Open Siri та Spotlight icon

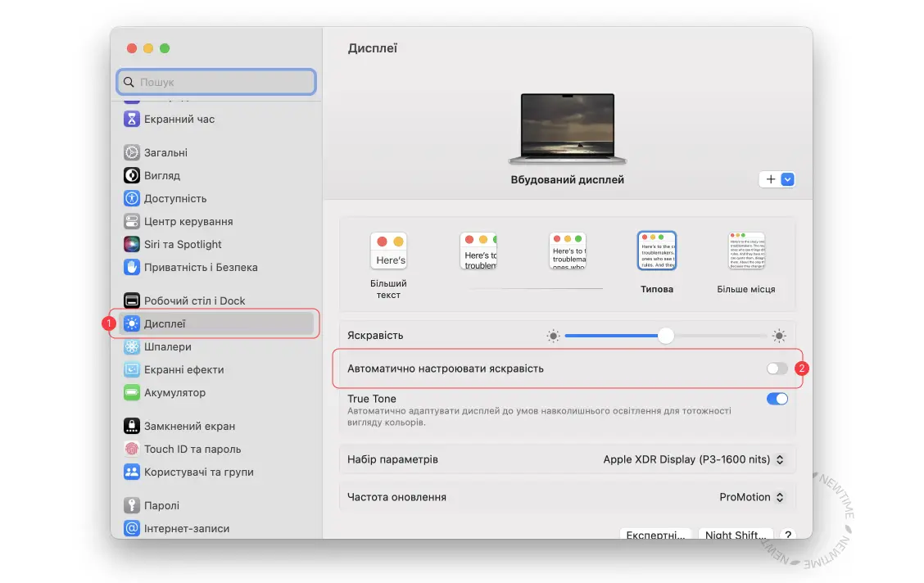131,244
